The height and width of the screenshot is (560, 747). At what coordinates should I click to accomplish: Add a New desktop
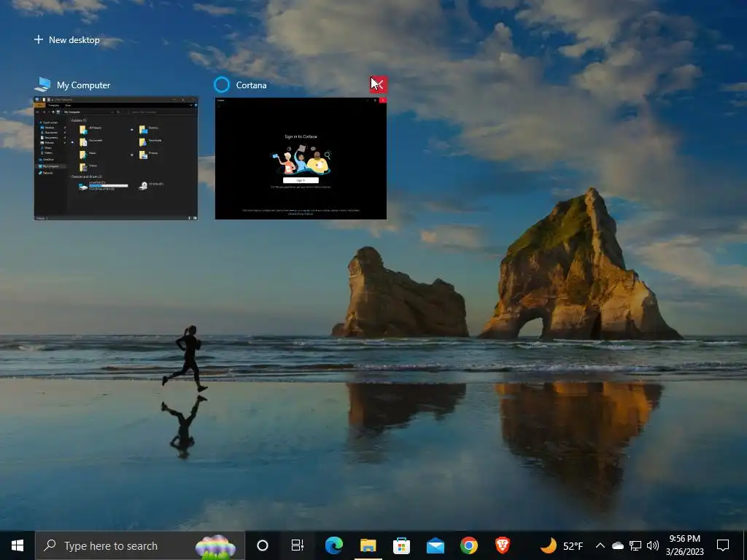(x=66, y=40)
